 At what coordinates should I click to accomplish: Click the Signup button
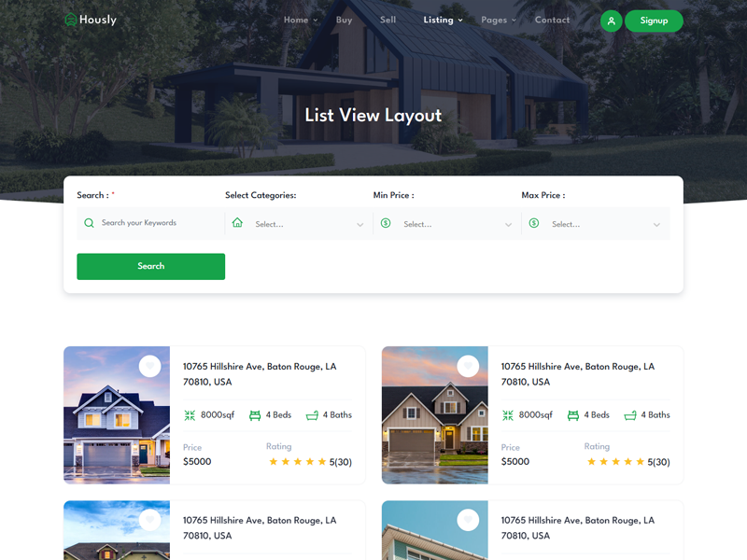[x=654, y=21]
